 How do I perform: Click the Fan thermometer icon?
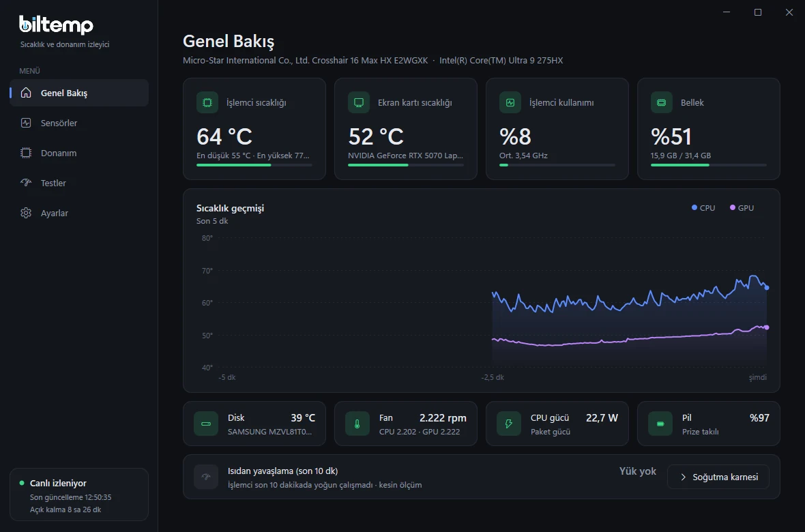[357, 424]
